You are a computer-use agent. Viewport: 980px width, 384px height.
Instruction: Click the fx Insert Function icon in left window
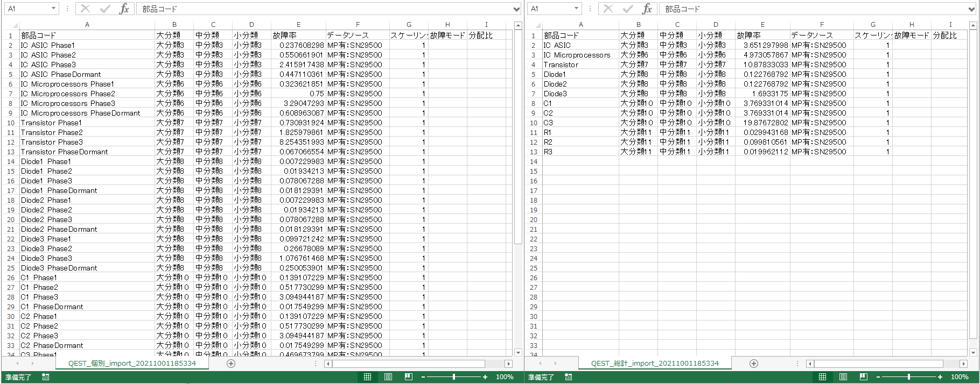124,9
